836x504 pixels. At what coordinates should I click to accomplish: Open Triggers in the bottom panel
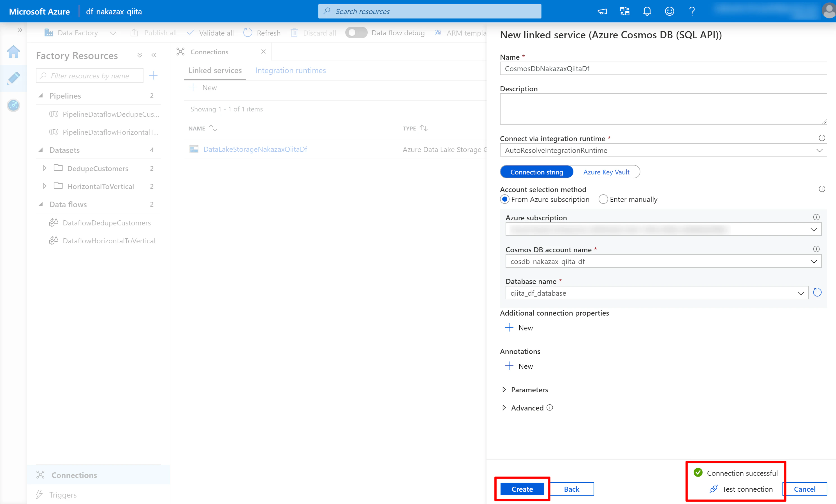[98, 494]
